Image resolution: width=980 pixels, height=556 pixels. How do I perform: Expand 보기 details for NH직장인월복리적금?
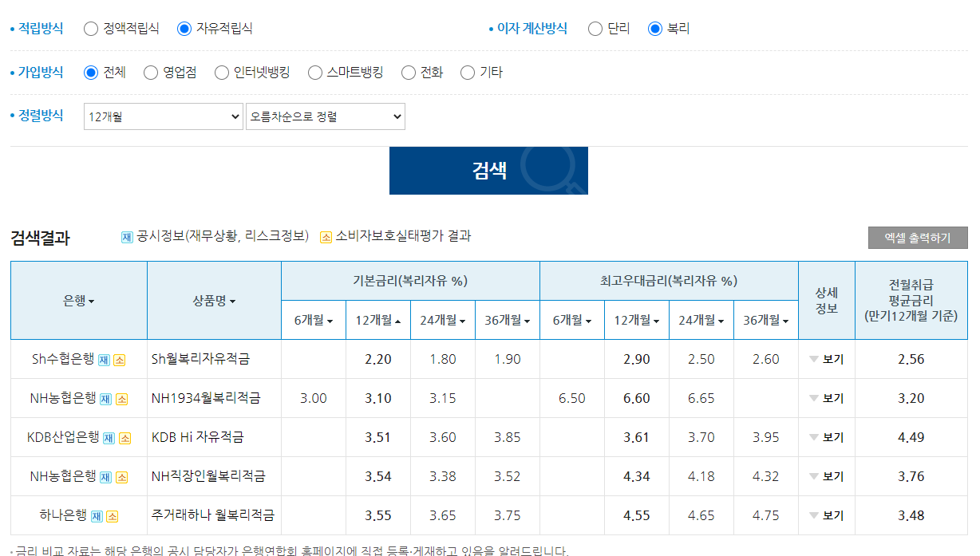(x=826, y=477)
